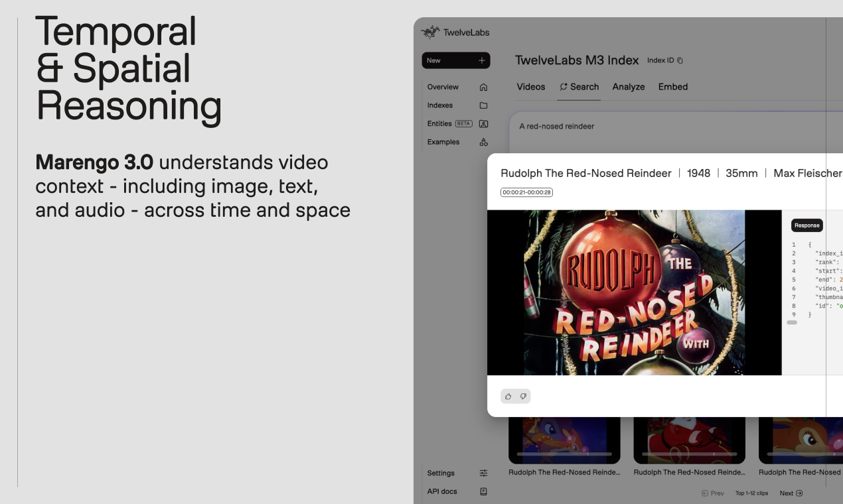
Task: Click the progress bar on a Rudolph thumbnail
Action: [564, 454]
